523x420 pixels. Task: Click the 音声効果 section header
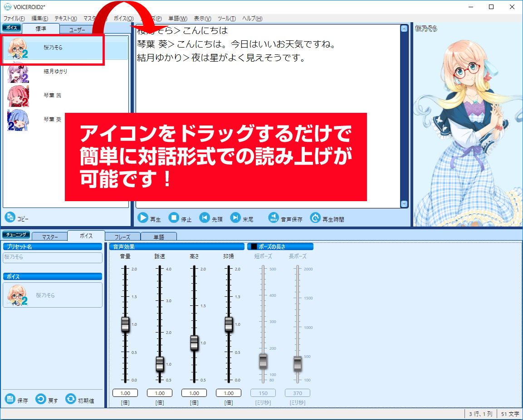point(177,246)
